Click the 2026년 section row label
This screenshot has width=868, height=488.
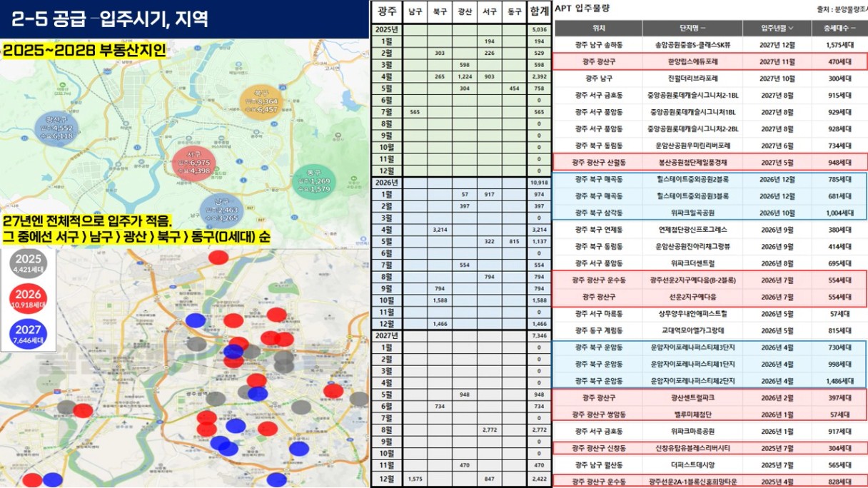[x=387, y=183]
